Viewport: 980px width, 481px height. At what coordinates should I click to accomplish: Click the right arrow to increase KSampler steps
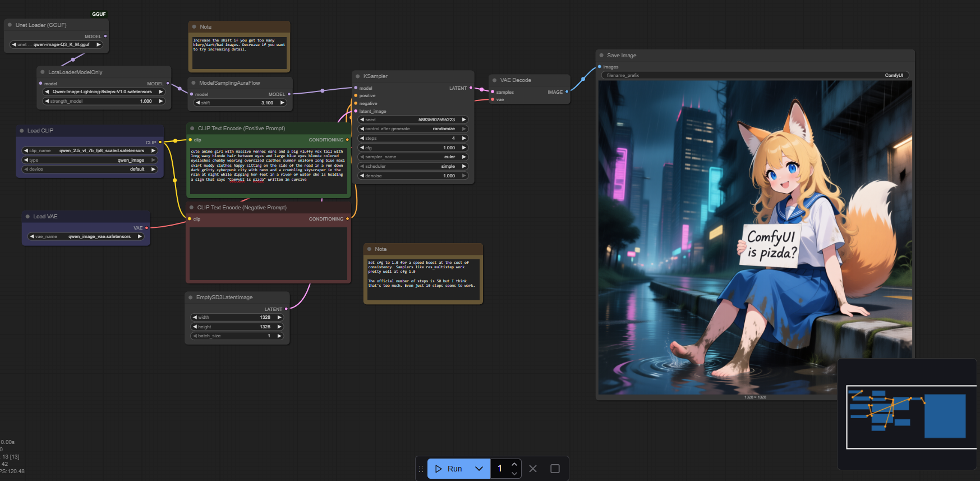[x=464, y=138]
